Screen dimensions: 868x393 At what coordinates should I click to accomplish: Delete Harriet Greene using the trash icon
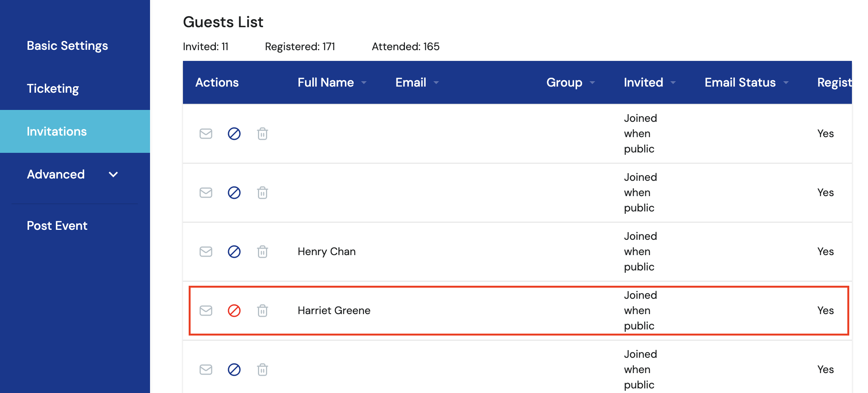[x=263, y=311]
